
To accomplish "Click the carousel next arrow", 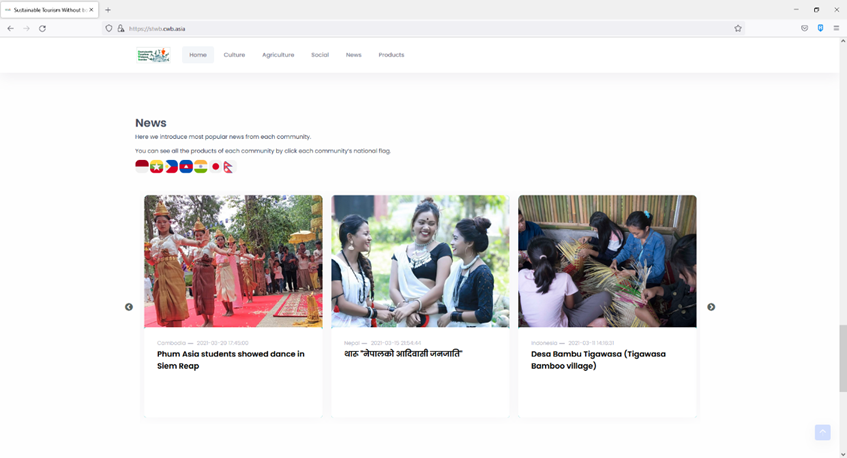I will [x=711, y=307].
